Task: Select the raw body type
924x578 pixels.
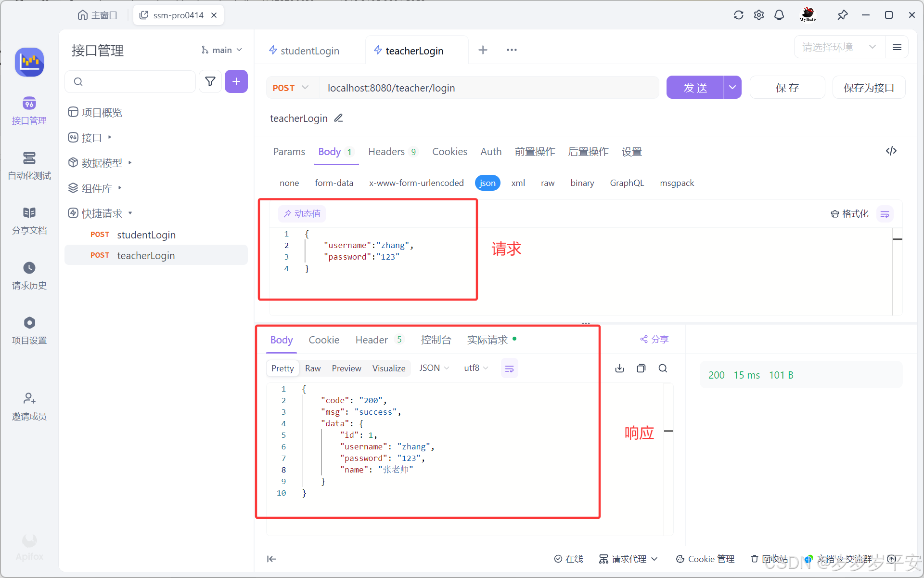Action: click(547, 183)
